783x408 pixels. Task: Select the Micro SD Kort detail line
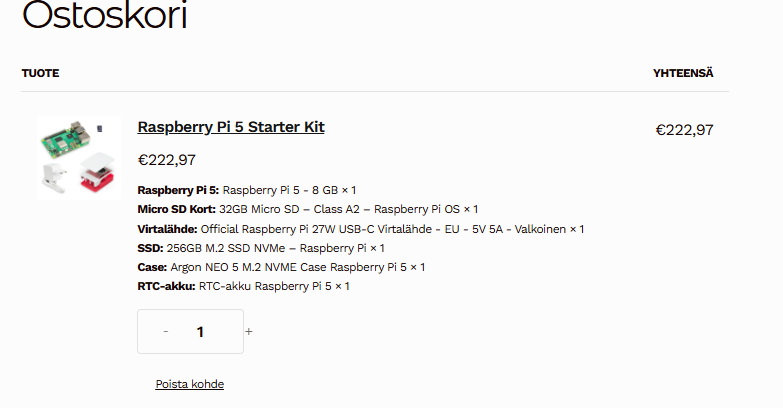307,209
